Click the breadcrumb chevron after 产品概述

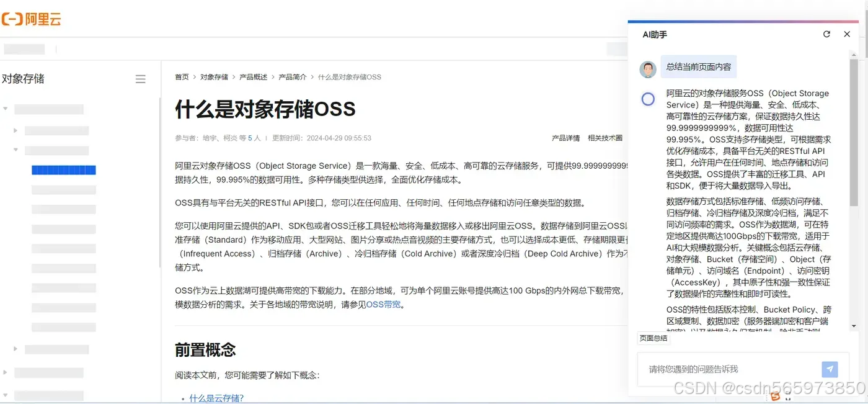273,77
